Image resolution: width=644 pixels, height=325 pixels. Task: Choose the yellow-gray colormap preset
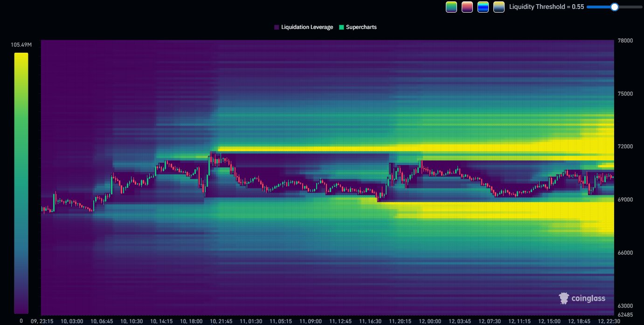pyautogui.click(x=499, y=7)
